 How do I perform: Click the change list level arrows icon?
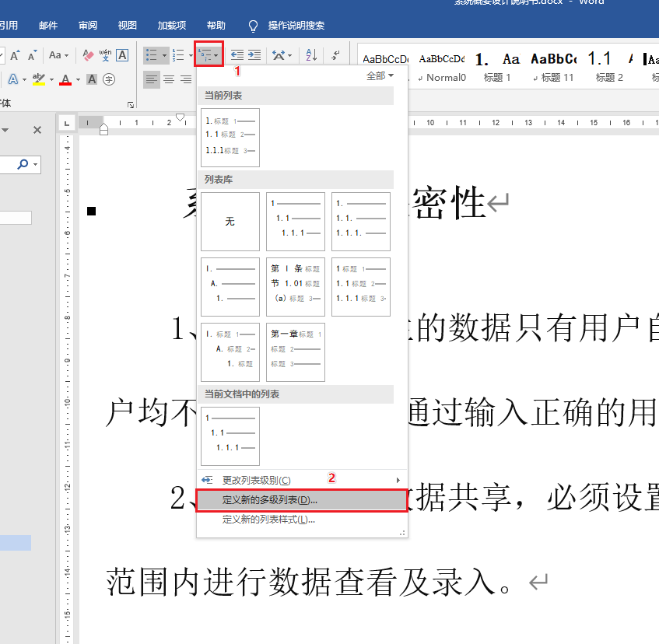click(207, 480)
